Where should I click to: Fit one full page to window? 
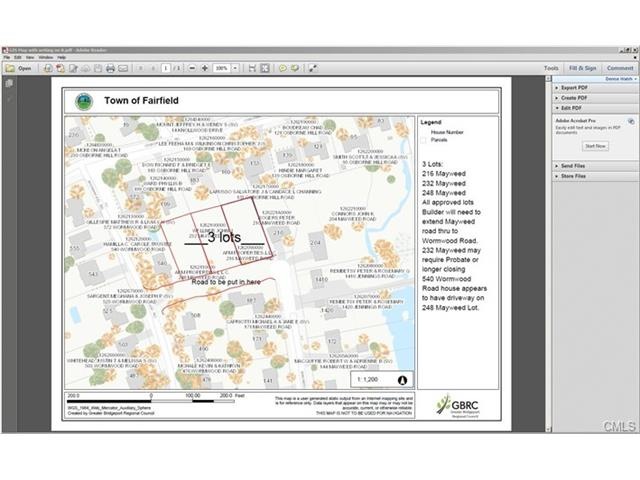coord(265,68)
